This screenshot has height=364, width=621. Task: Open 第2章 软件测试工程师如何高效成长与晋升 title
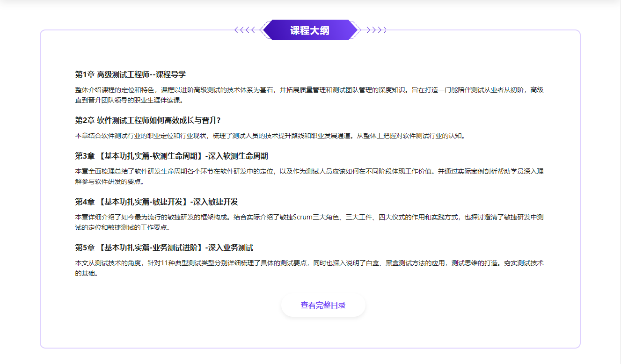147,120
